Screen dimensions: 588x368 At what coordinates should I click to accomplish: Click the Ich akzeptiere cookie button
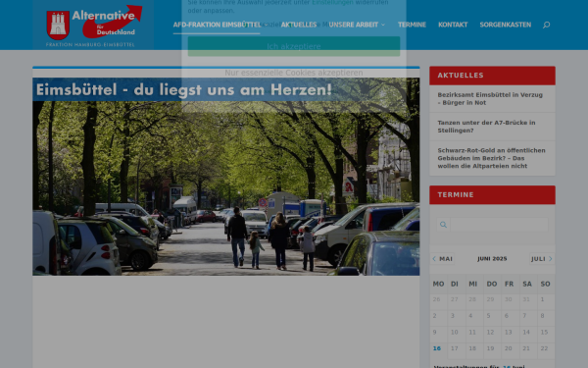(294, 46)
